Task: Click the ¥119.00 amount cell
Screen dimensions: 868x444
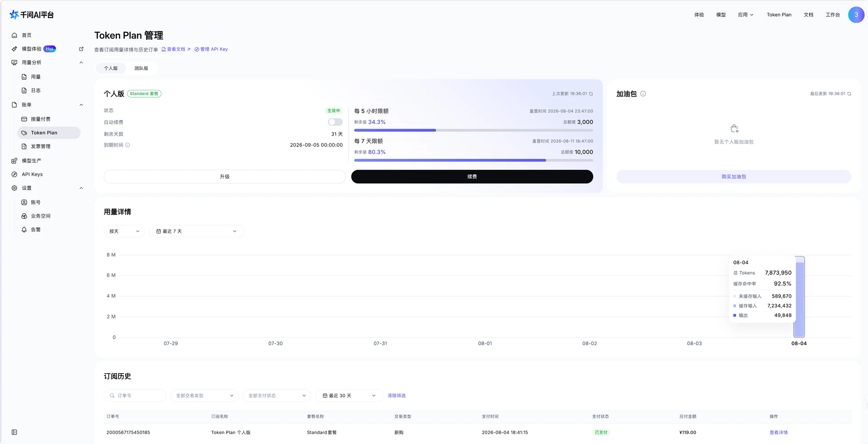Action: pyautogui.click(x=688, y=433)
